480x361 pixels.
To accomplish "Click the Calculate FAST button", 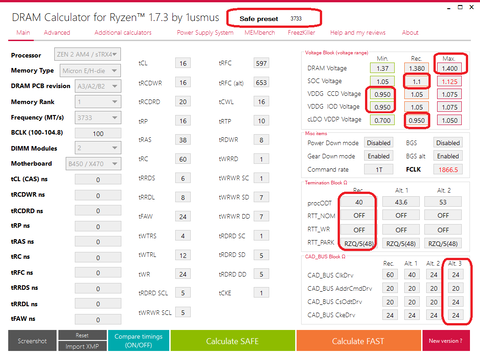I will (358, 341).
